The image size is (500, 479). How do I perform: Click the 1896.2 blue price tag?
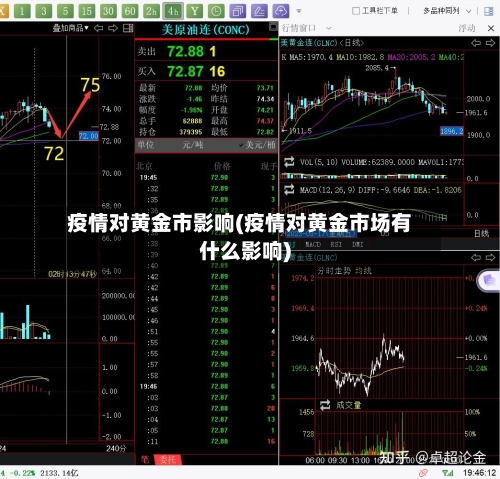point(452,131)
